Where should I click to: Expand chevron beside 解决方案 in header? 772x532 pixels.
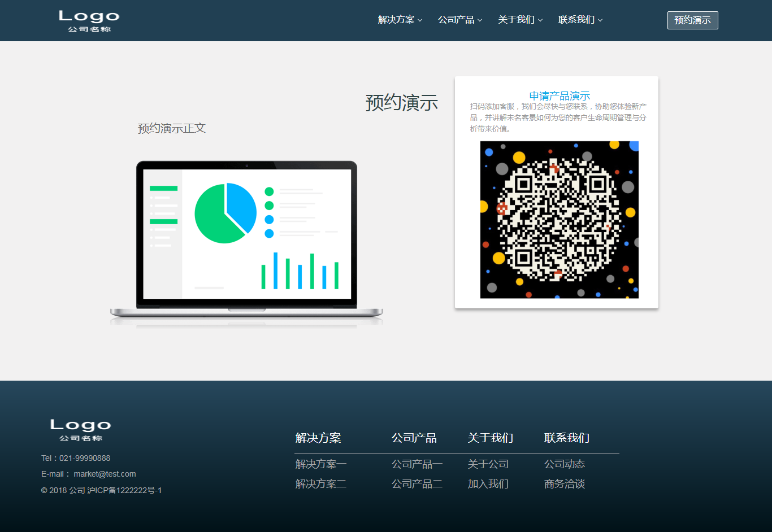420,20
